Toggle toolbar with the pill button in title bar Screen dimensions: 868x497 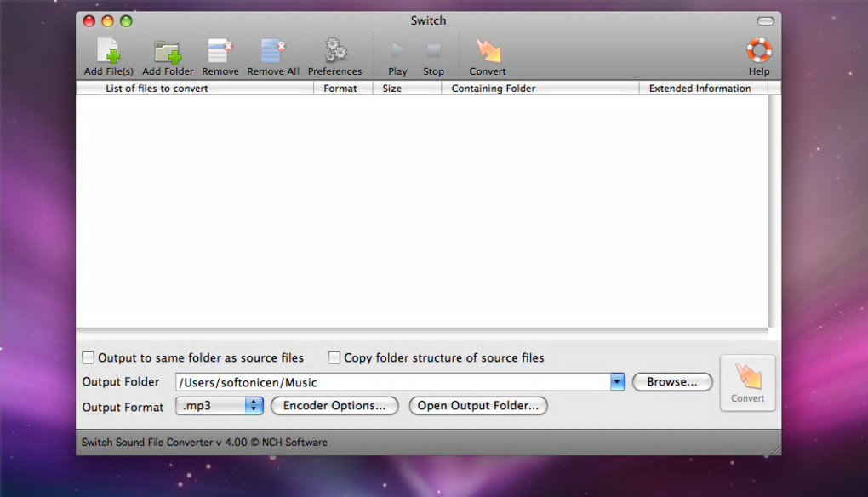coord(765,21)
